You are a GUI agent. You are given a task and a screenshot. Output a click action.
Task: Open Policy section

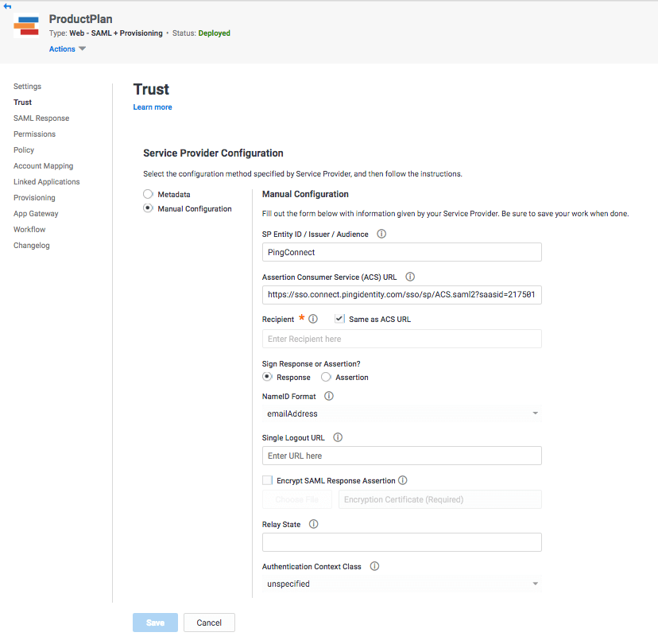click(24, 150)
